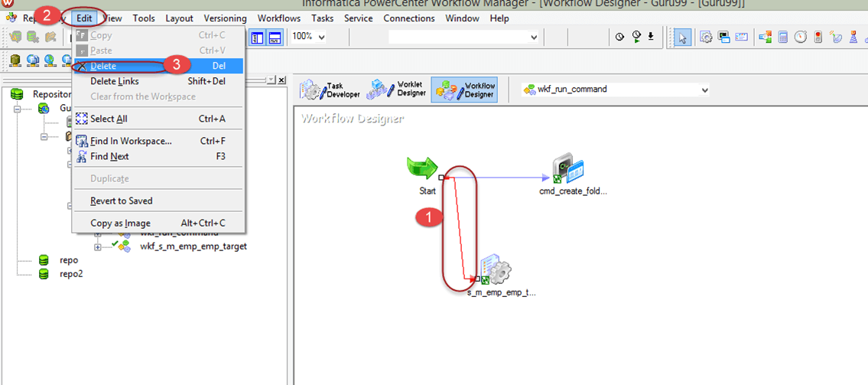
Task: Select the repo2 repository in tree
Action: pyautogui.click(x=70, y=274)
